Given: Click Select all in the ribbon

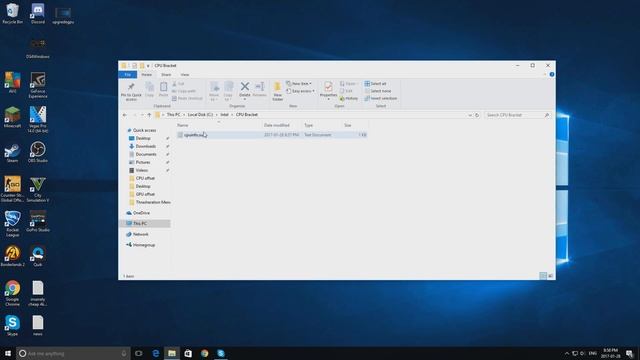Looking at the screenshot, I should coord(375,84).
